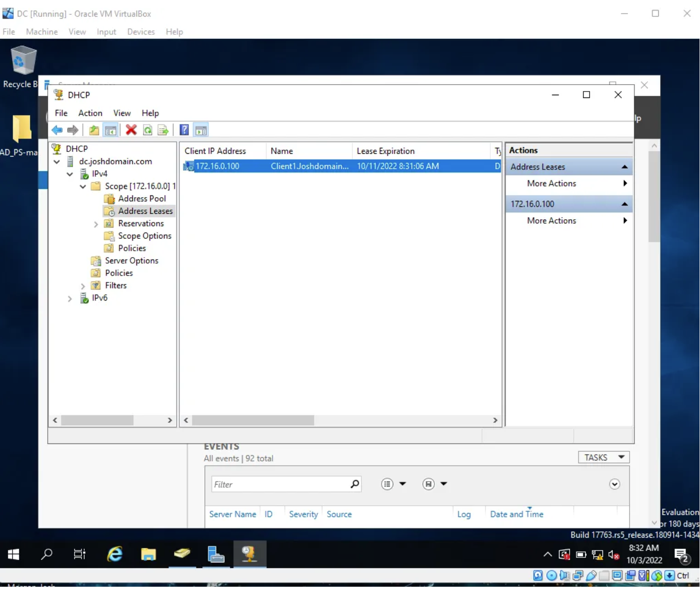Select the 172.16.0.100 lease row

point(342,167)
